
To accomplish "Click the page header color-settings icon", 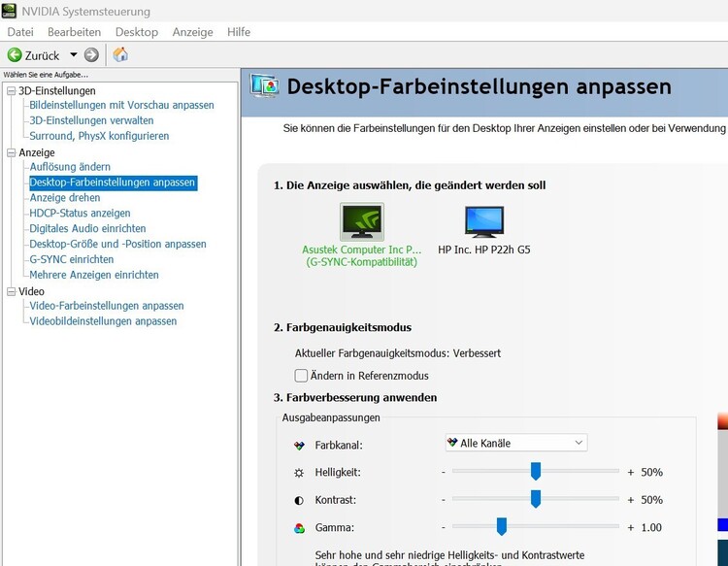I will [264, 85].
